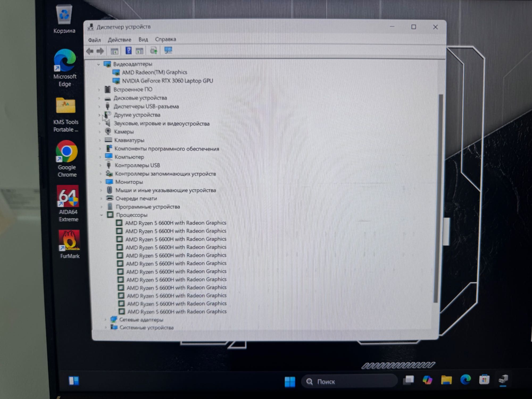Viewport: 532px width, 399px height.
Task: Select NVIDIA GeForce RTX 3060 Laptop GPU
Action: pos(167,81)
